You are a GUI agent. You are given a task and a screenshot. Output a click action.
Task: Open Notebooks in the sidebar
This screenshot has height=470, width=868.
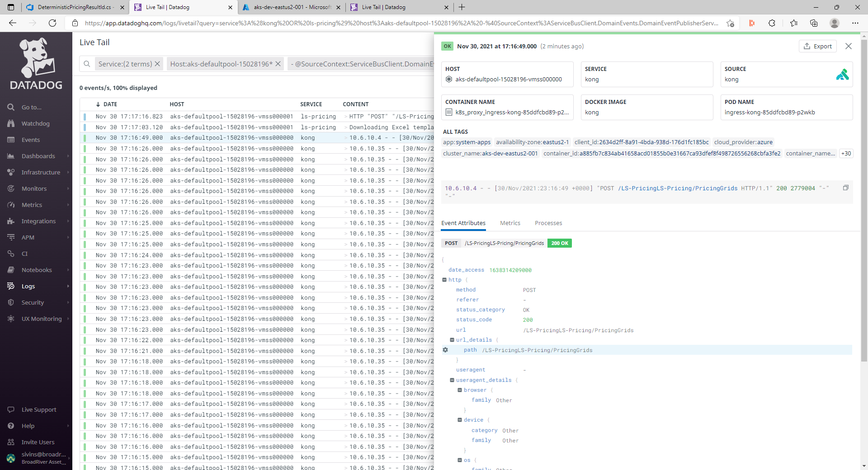click(37, 270)
